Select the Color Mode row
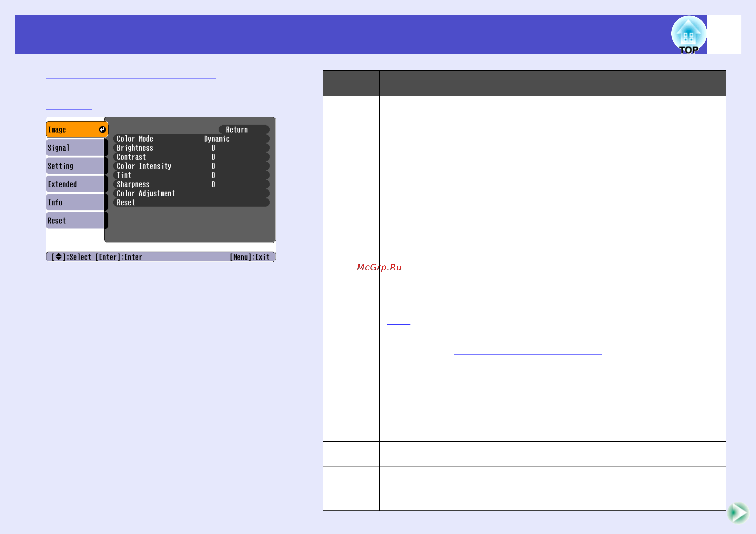Screen dimensions: 756x534 point(191,139)
